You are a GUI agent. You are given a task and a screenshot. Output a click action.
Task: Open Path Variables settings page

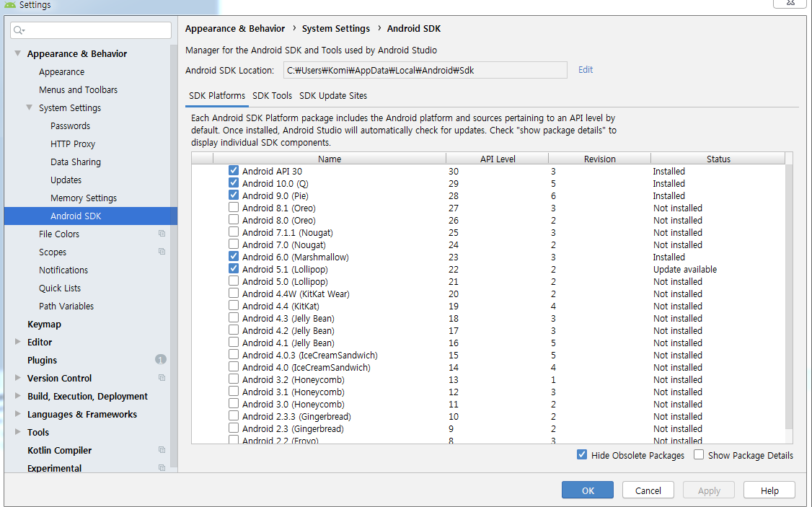click(66, 306)
